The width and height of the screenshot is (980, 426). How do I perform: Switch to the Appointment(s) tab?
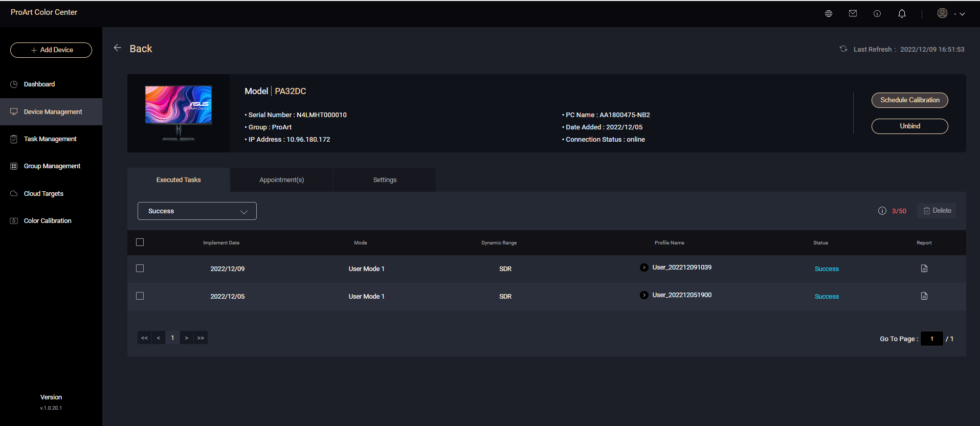coord(282,180)
